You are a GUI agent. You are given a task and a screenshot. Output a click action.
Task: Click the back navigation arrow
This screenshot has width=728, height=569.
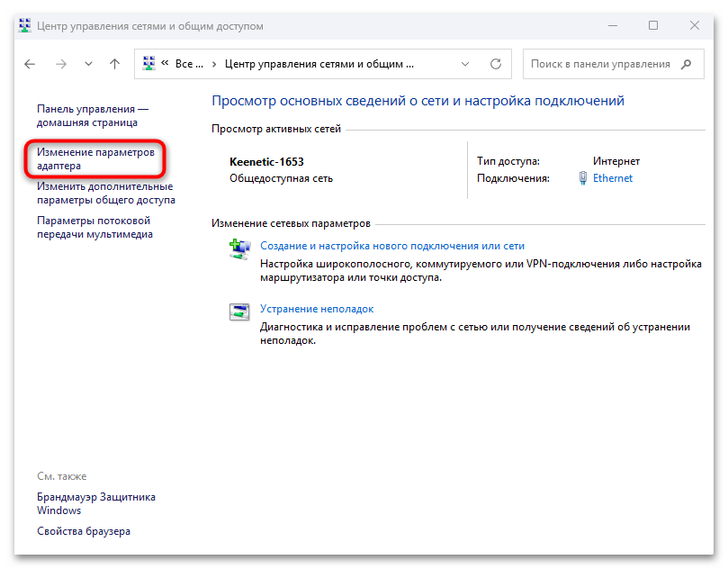click(29, 64)
